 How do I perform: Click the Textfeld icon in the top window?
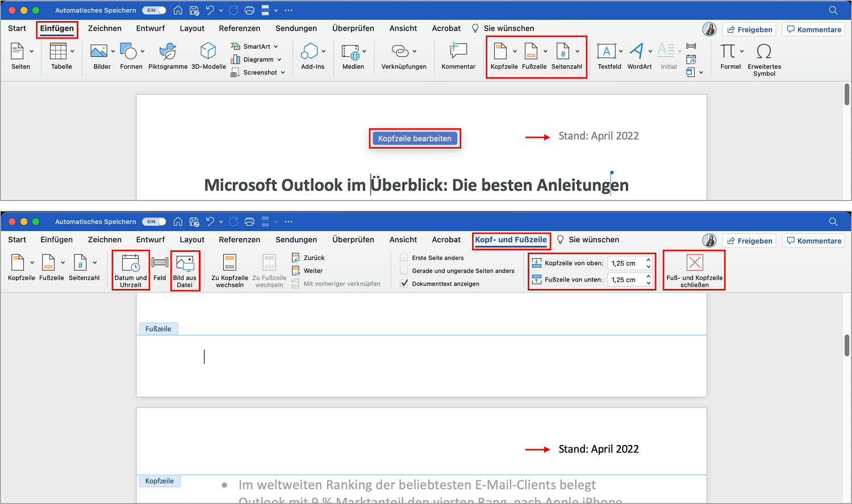[x=607, y=52]
